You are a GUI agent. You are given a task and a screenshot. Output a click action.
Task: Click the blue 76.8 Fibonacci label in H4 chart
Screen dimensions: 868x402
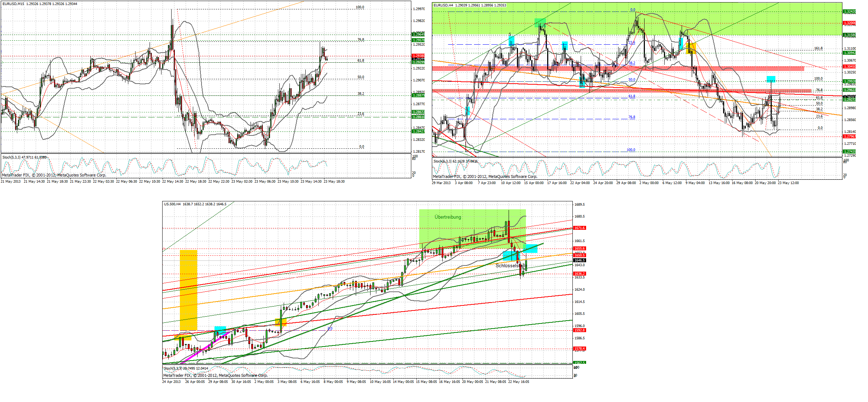[x=632, y=117]
